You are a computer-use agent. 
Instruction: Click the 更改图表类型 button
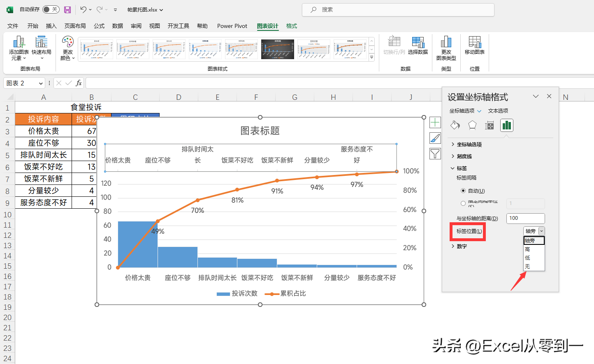(446, 48)
